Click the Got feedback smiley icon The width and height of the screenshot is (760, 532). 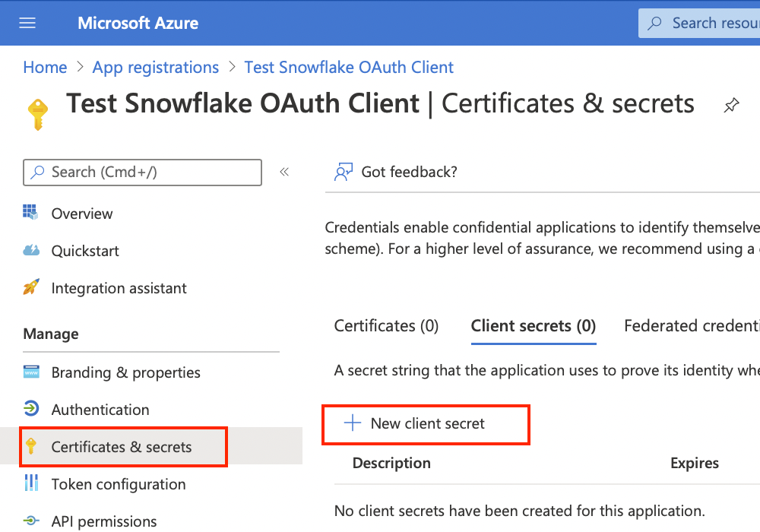[344, 172]
